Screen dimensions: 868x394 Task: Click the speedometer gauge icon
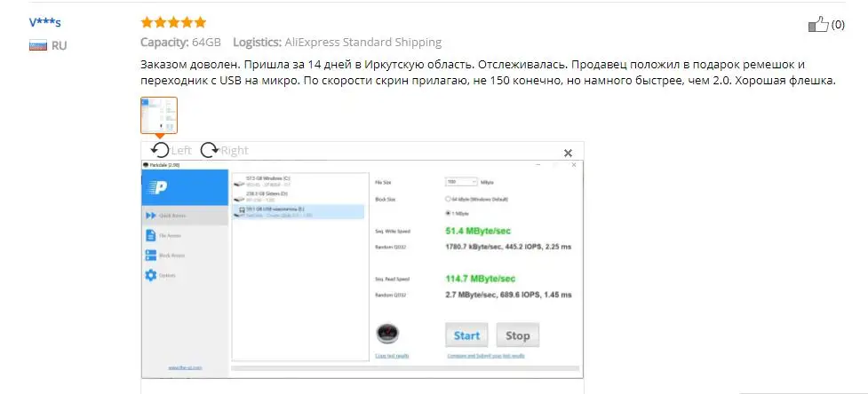387,334
